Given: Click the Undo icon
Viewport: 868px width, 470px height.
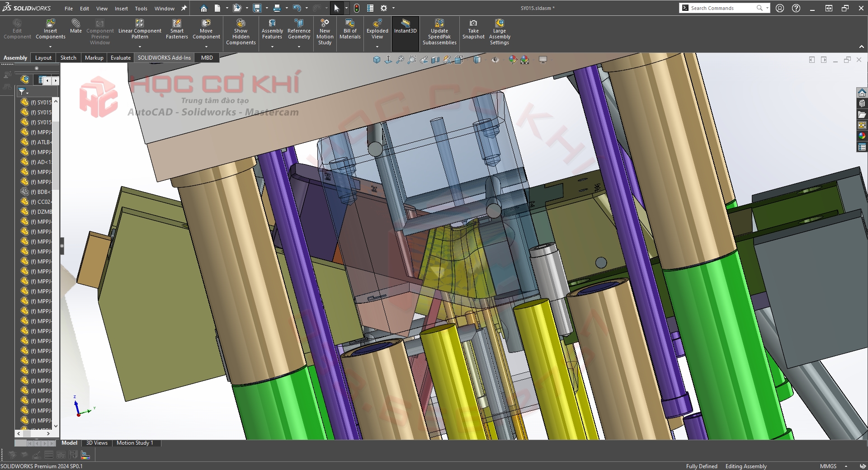Looking at the screenshot, I should point(297,8).
